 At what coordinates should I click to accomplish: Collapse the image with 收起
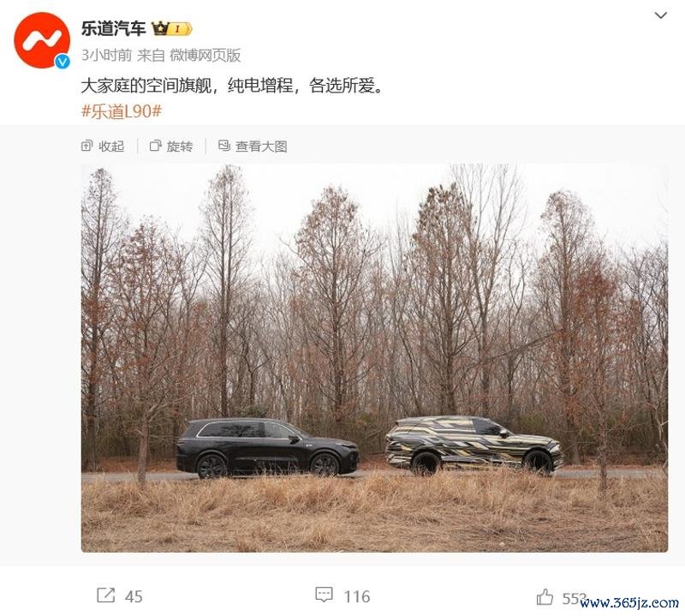click(111, 146)
